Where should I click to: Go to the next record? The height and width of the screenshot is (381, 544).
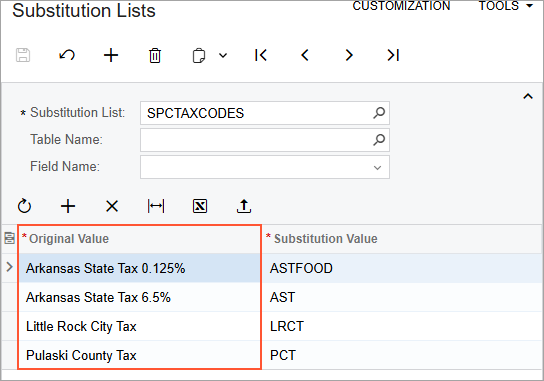pyautogui.click(x=349, y=55)
